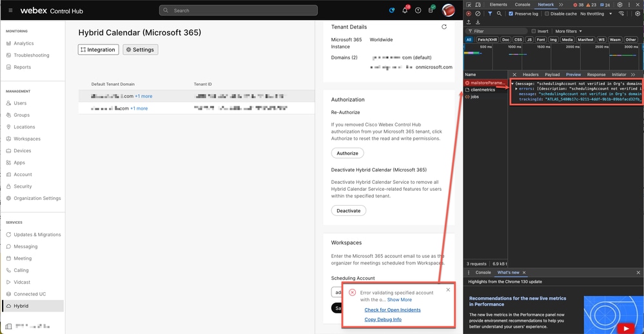Open the notifications bell
Screen dimensions: 644x334
point(405,10)
